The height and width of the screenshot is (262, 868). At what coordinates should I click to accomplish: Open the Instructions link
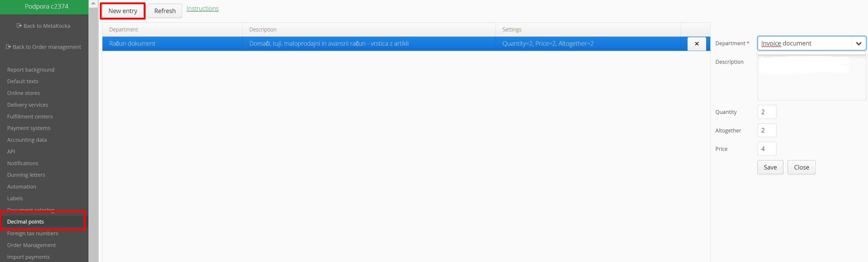click(x=202, y=8)
